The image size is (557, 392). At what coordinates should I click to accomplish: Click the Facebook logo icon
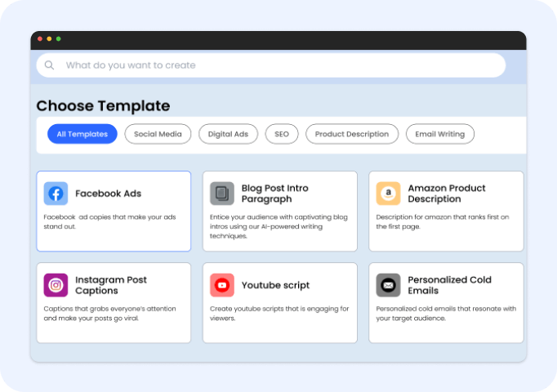pos(56,194)
